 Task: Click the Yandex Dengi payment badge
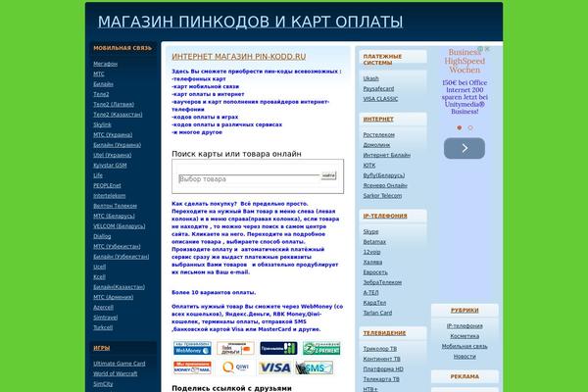[x=235, y=348]
